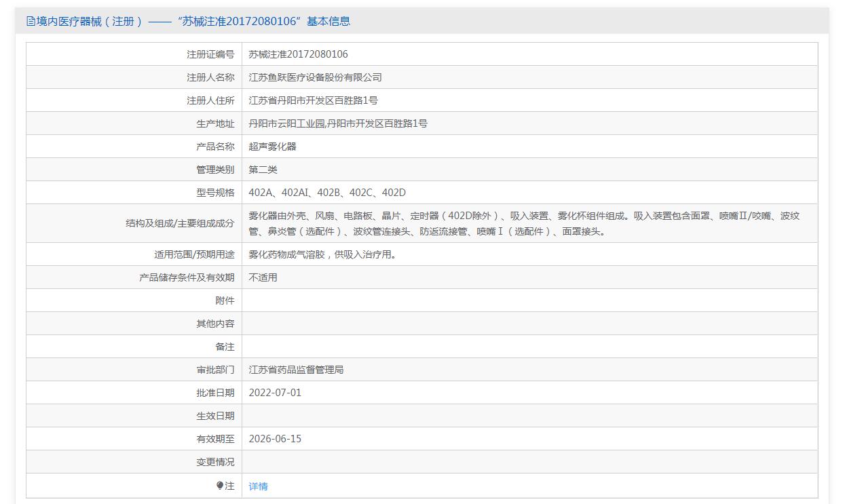
Task: Click the empty 变更情况 value cell
Action: click(x=529, y=462)
